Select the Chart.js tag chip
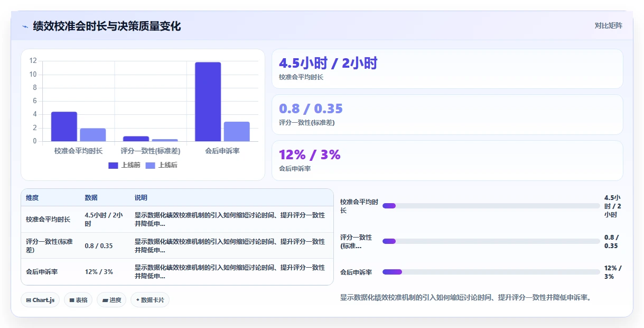This screenshot has height=328, width=644. pyautogui.click(x=41, y=300)
